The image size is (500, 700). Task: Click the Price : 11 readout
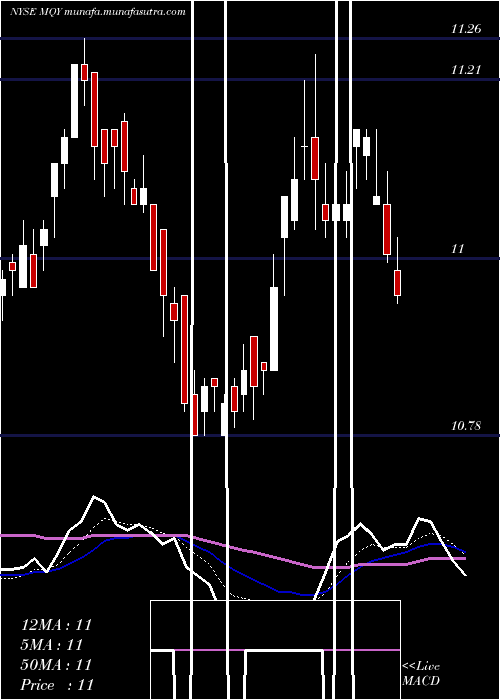[57, 685]
